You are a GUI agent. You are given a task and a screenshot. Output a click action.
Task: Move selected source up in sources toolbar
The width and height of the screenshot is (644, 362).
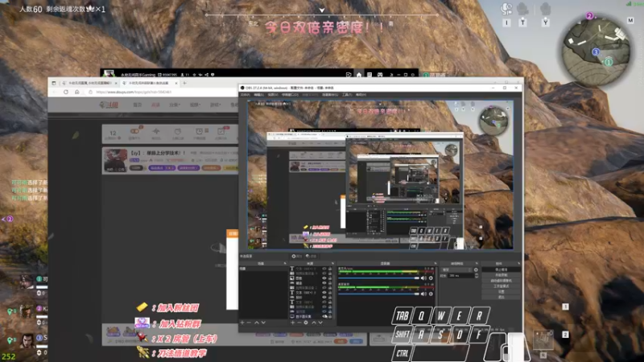[314, 323]
